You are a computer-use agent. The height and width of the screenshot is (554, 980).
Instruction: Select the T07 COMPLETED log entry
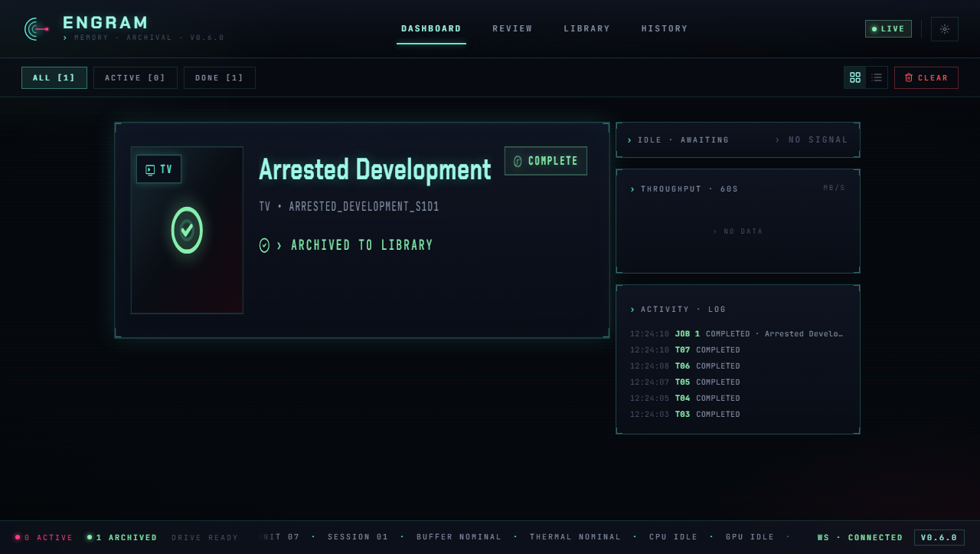(737, 350)
